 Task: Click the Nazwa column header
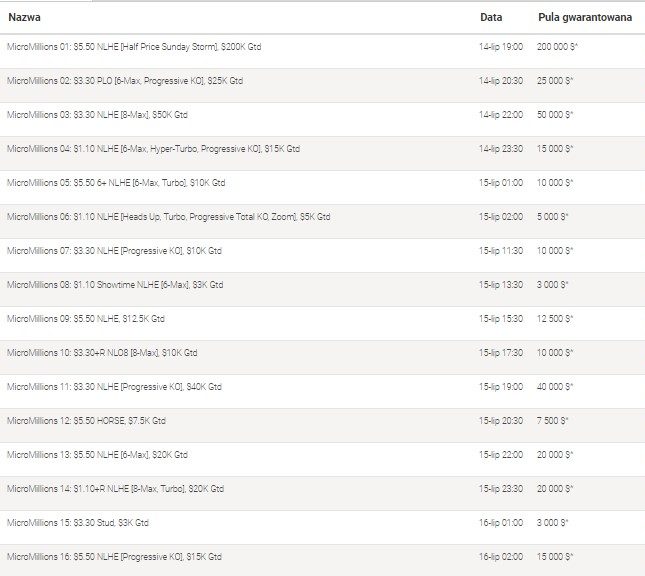25,17
